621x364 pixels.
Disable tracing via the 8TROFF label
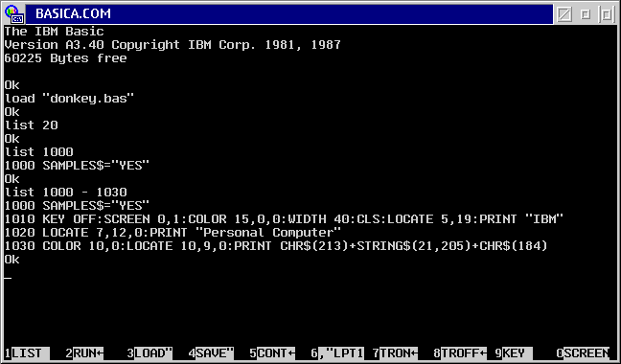[x=460, y=353]
